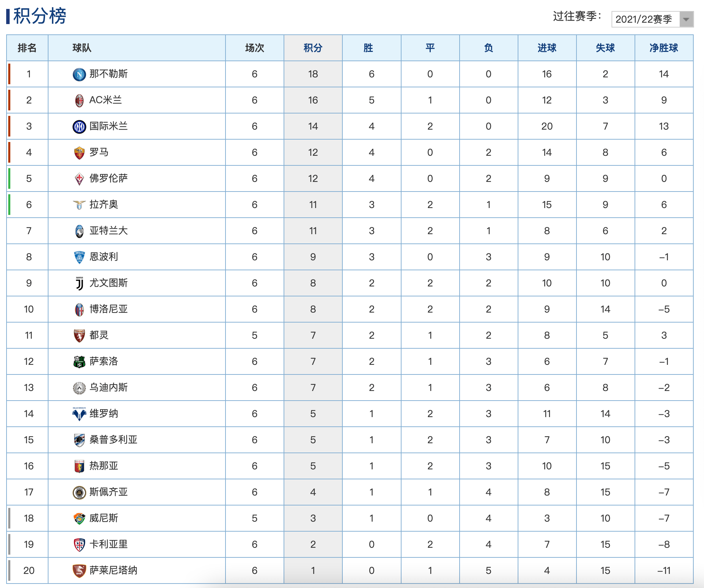Click goals scored 20 in 国际米兰 row
This screenshot has width=704, height=588.
coord(547,126)
